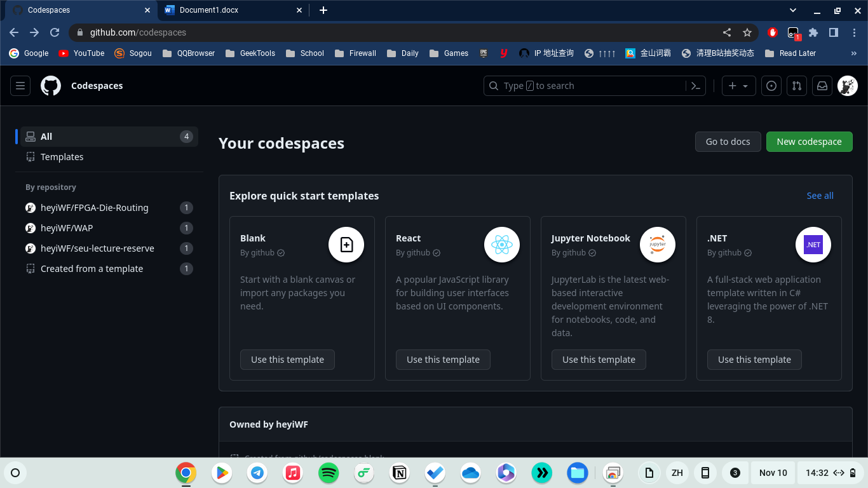Click the Go to docs button
868x488 pixels.
728,142
